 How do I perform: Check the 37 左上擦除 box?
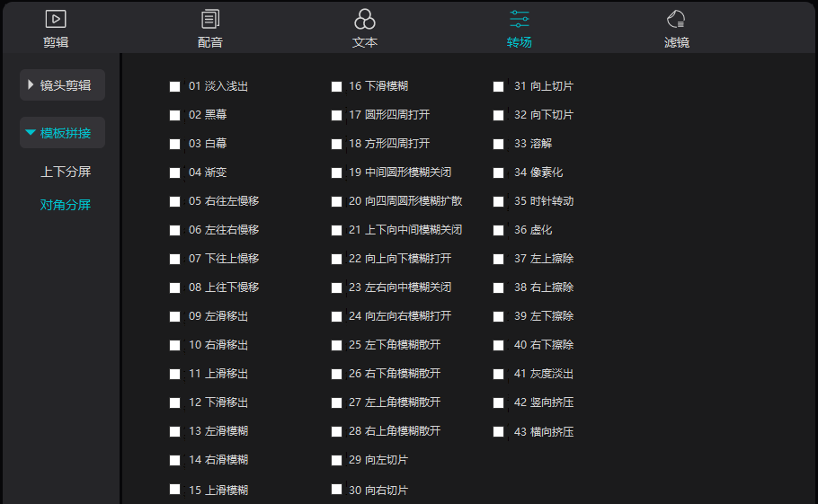coord(498,259)
